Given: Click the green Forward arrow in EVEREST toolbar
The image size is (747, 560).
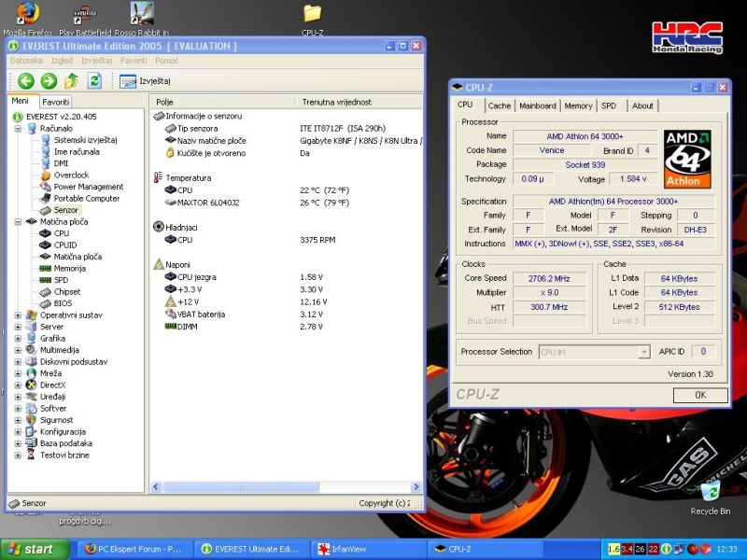Looking at the screenshot, I should (x=49, y=81).
